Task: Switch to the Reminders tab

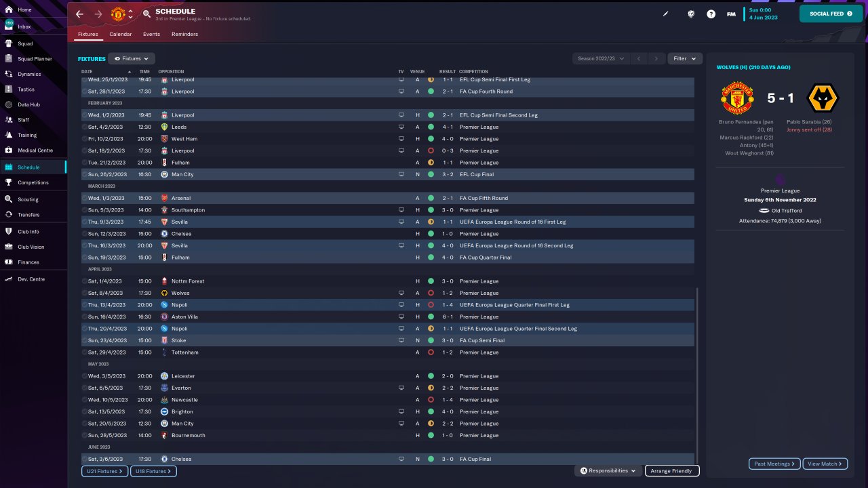Action: pyautogui.click(x=185, y=34)
